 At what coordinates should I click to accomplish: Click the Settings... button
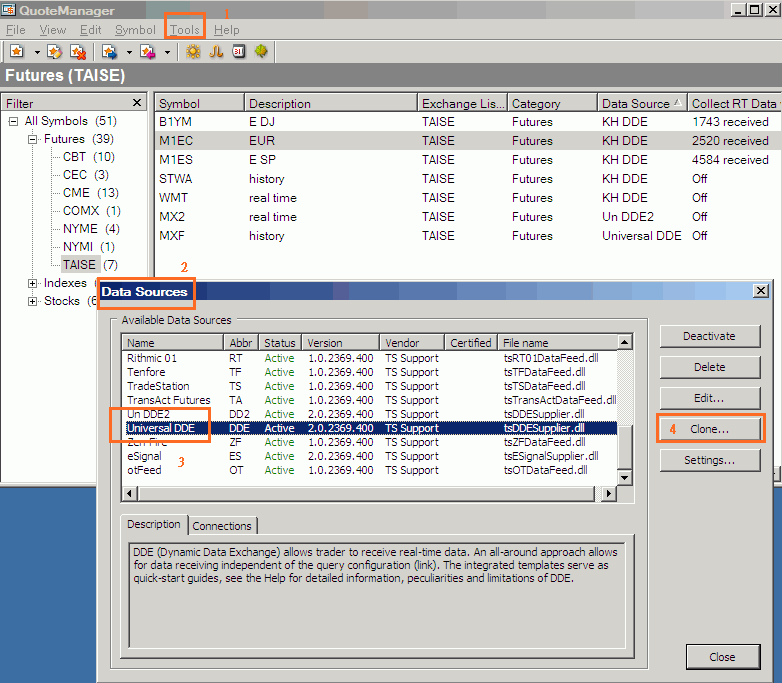click(710, 460)
